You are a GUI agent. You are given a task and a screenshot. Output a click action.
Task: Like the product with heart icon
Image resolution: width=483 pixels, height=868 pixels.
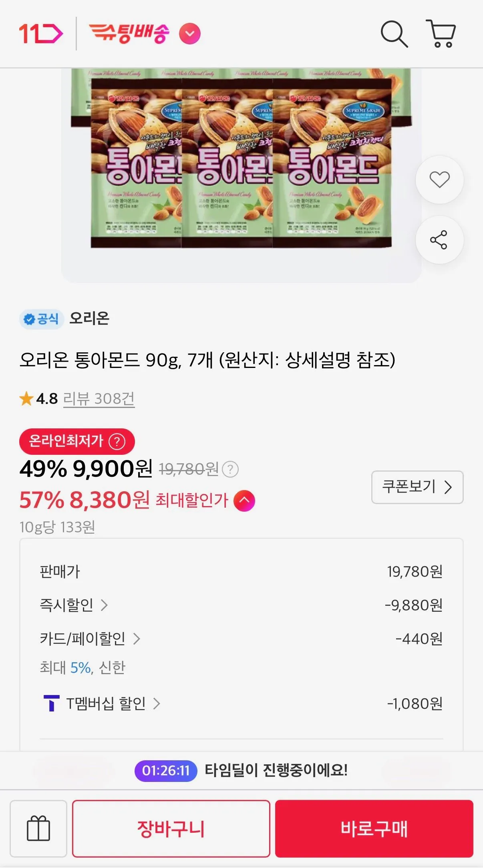pyautogui.click(x=439, y=179)
